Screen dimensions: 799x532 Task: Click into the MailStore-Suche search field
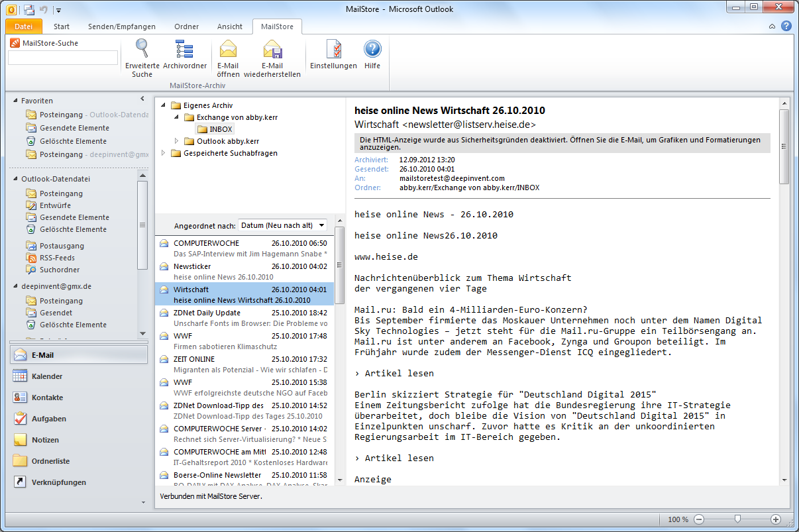[x=63, y=58]
